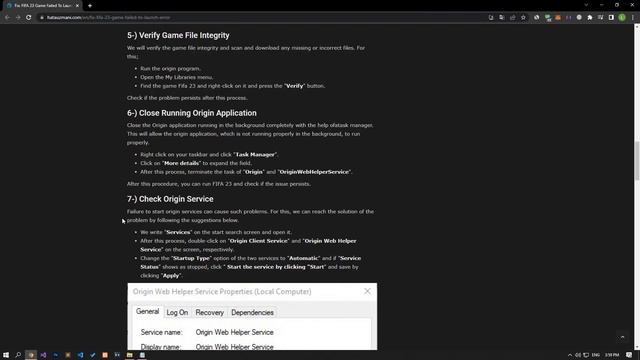The height and width of the screenshot is (360, 640).
Task: Open the network icon in system tray
Action: tap(586, 355)
